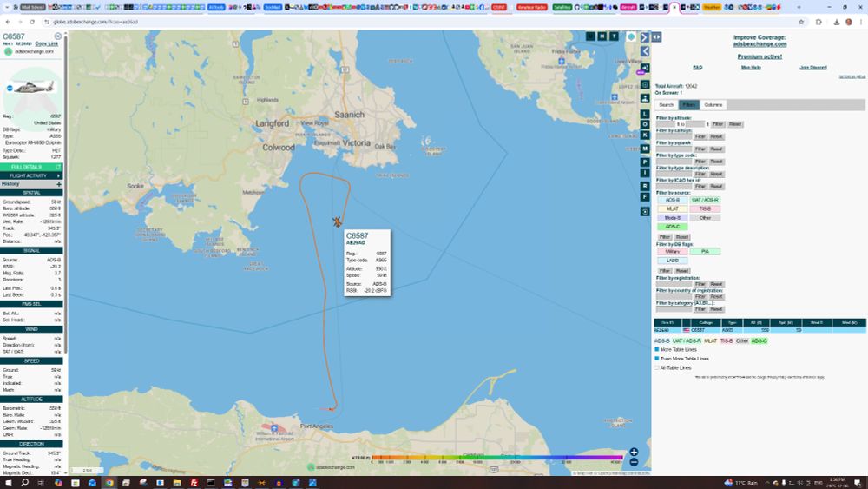868x489 pixels.
Task: Toggle the L map option
Action: (x=645, y=114)
